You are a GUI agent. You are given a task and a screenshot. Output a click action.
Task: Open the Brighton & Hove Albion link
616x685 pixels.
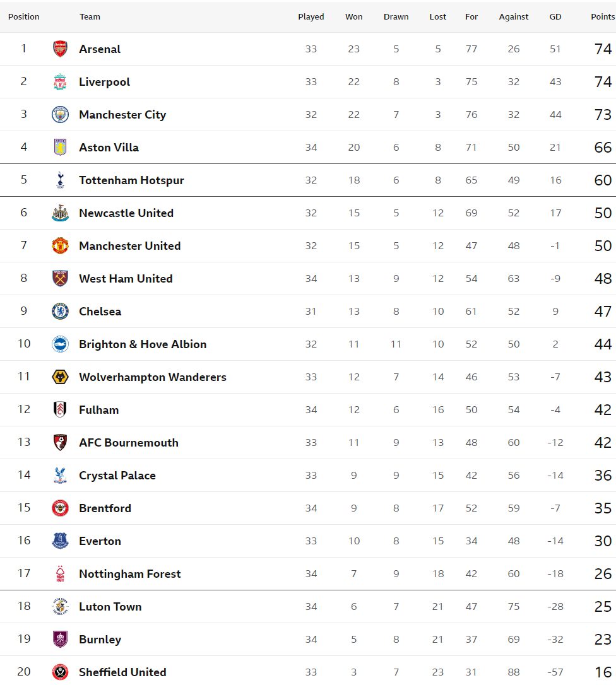[x=143, y=344]
